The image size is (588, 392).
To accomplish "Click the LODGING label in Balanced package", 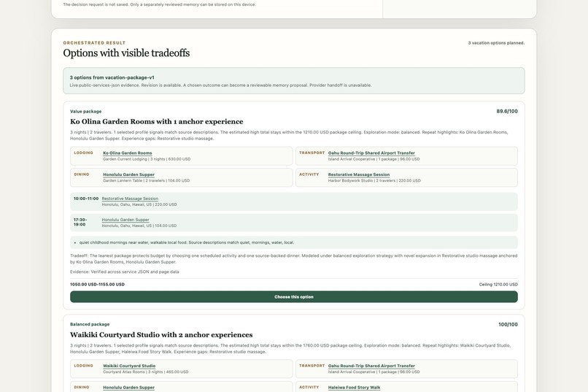I will click(83, 366).
